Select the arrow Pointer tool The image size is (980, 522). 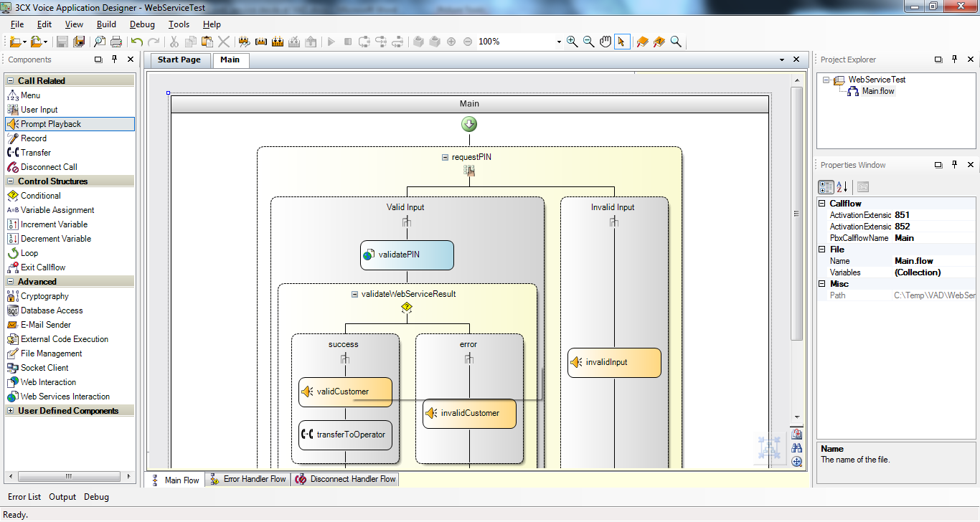point(622,42)
